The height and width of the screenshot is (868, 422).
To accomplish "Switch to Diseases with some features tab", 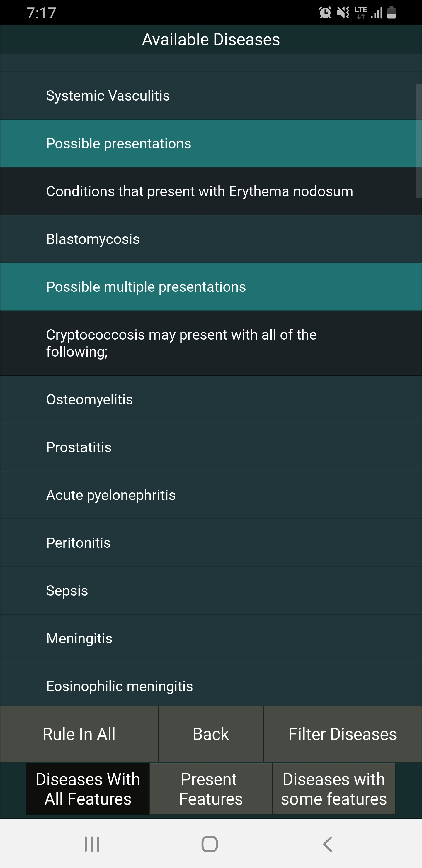I will click(x=334, y=789).
